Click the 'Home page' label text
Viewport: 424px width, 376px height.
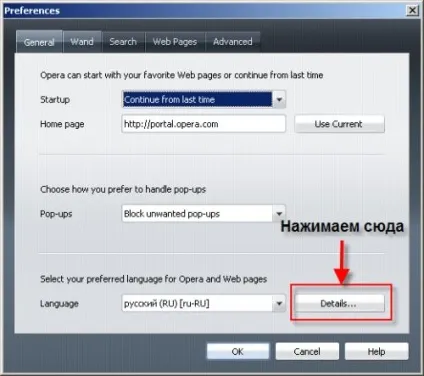(62, 124)
